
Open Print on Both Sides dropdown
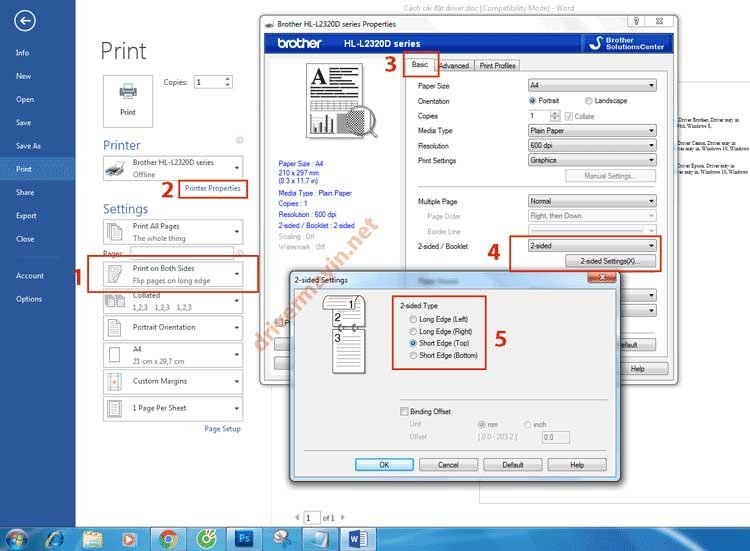click(x=173, y=275)
